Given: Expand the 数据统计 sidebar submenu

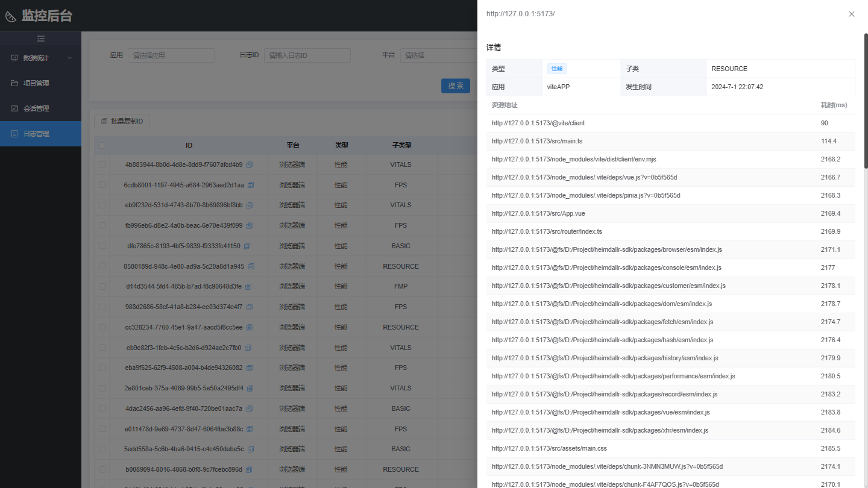Looking at the screenshot, I should 40,58.
